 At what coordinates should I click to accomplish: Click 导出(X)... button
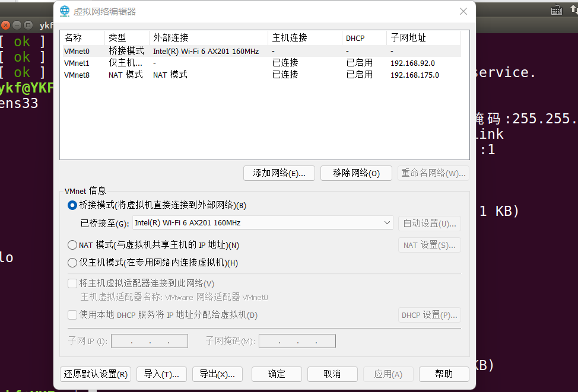[217, 374]
